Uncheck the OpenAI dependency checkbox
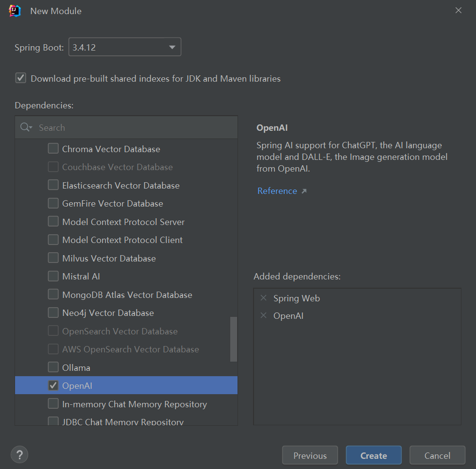This screenshot has width=476, height=469. (53, 385)
